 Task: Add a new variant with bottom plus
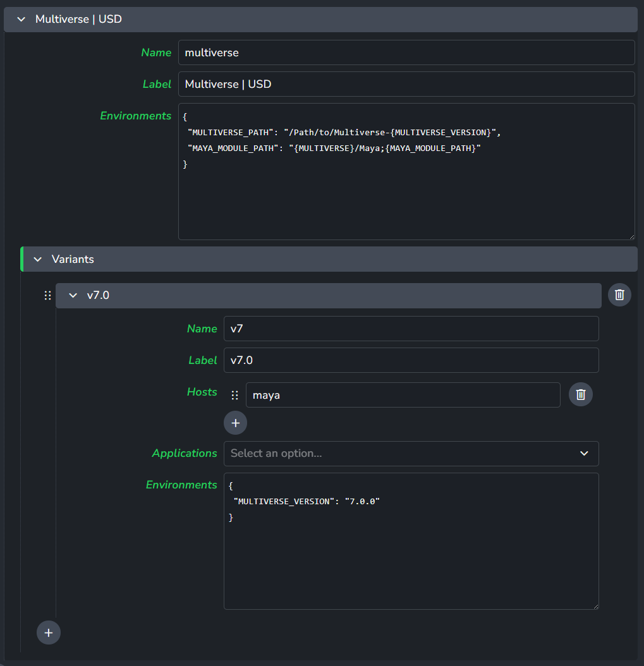pyautogui.click(x=49, y=633)
